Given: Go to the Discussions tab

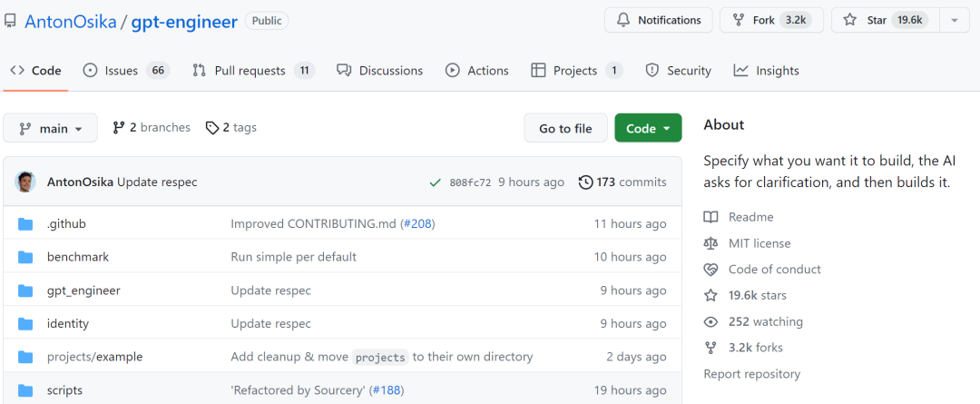Looking at the screenshot, I should click(379, 71).
